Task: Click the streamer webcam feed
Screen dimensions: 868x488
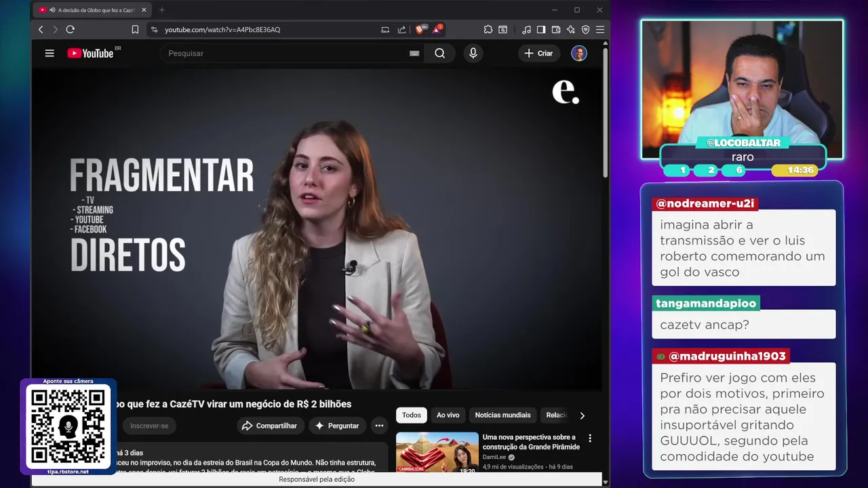Action: (x=743, y=88)
